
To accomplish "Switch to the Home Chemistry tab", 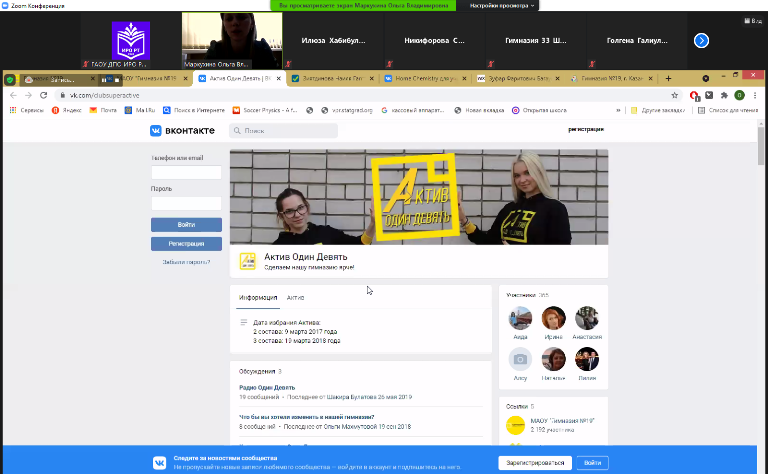I will pos(424,78).
